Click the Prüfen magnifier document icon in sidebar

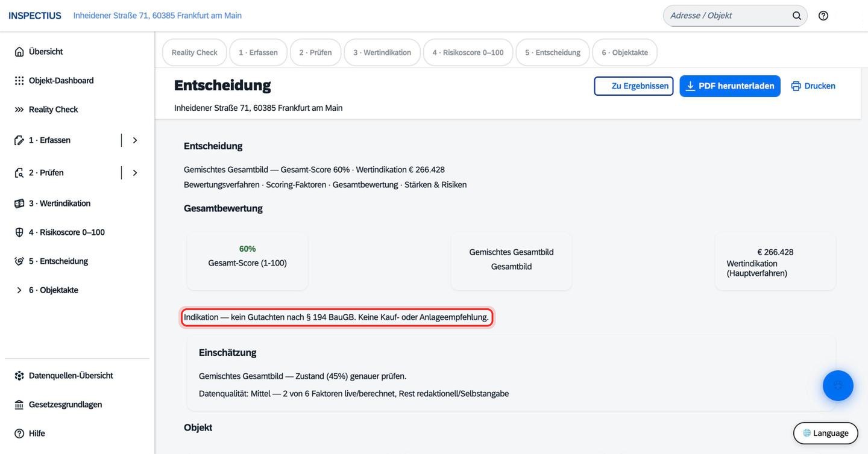click(x=19, y=173)
